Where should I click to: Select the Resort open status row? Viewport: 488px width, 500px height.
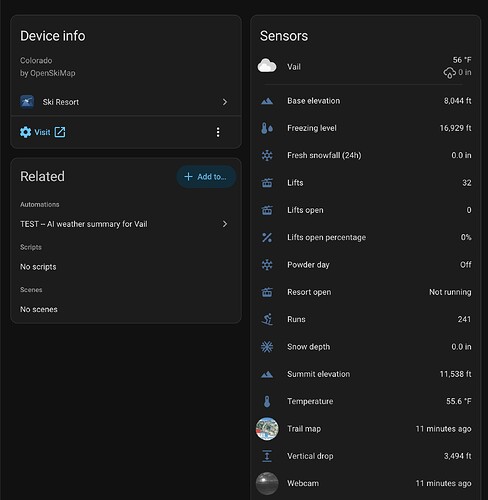pyautogui.click(x=366, y=292)
